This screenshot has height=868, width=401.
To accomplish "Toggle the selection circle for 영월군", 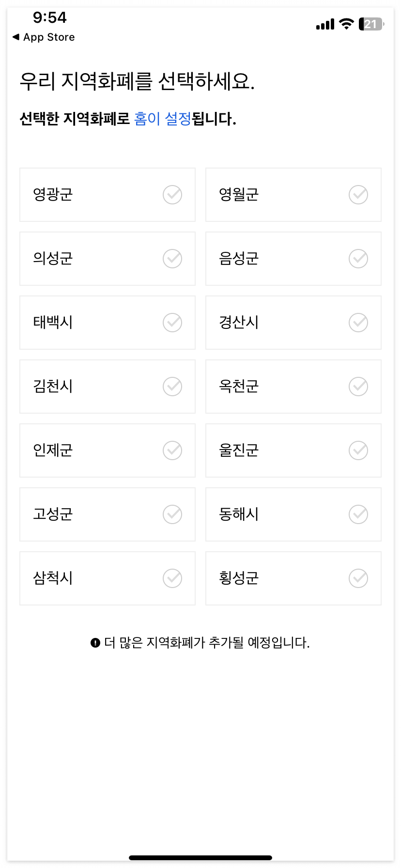I will click(x=358, y=195).
